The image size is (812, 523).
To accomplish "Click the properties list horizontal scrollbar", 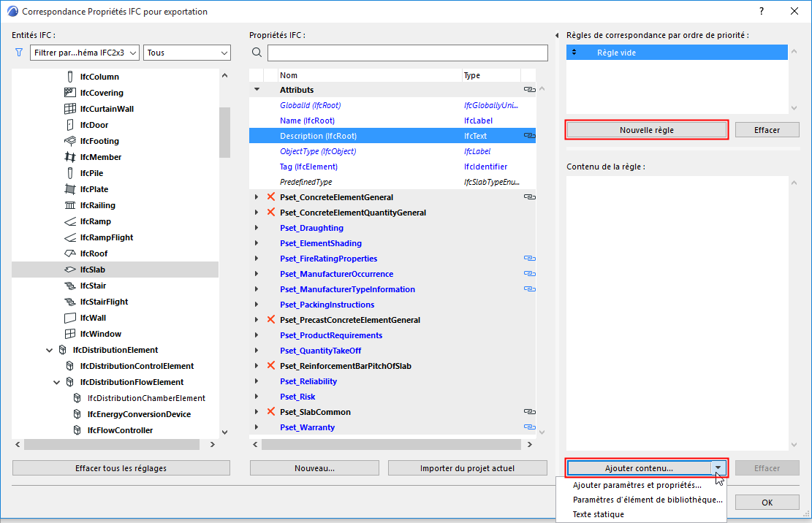I will 391,444.
